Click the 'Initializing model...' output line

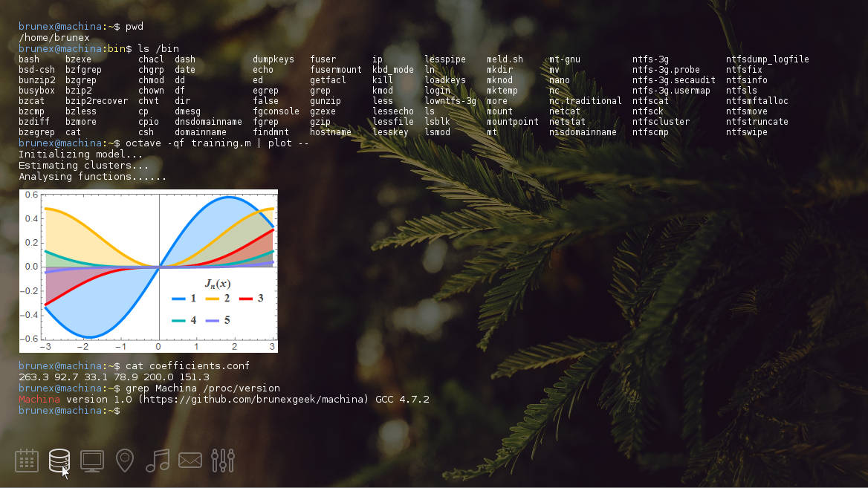point(80,154)
